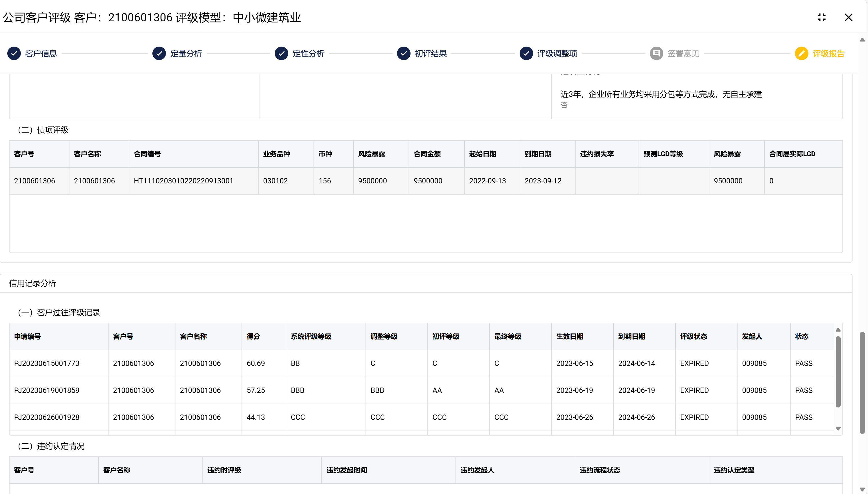This screenshot has height=494, width=868.
Task: Click contract number HT11102030102202209130​01 cell
Action: tap(183, 181)
